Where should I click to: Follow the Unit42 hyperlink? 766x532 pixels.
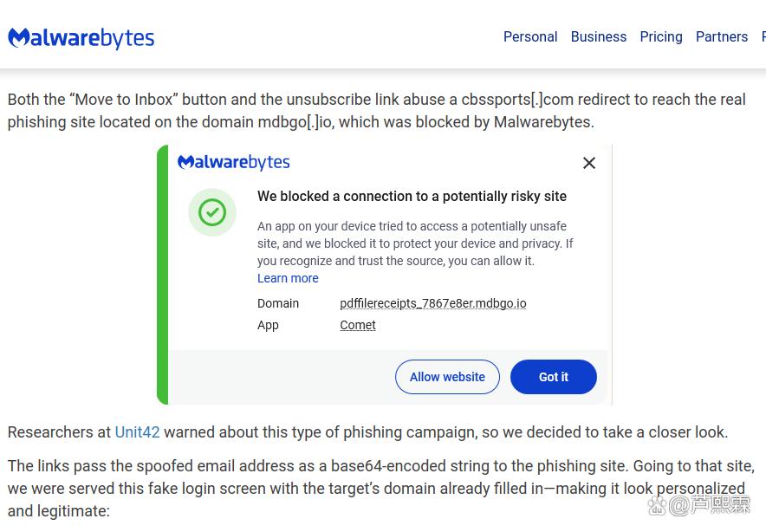tap(137, 431)
